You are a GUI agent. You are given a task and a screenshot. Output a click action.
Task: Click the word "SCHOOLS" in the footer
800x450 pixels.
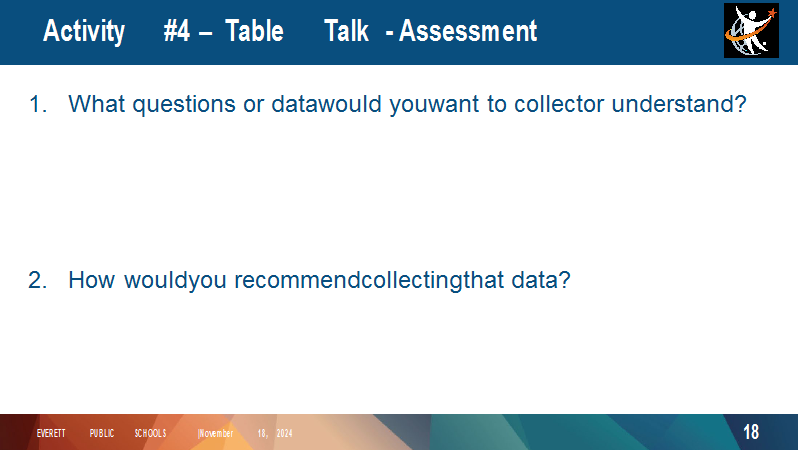click(151, 433)
